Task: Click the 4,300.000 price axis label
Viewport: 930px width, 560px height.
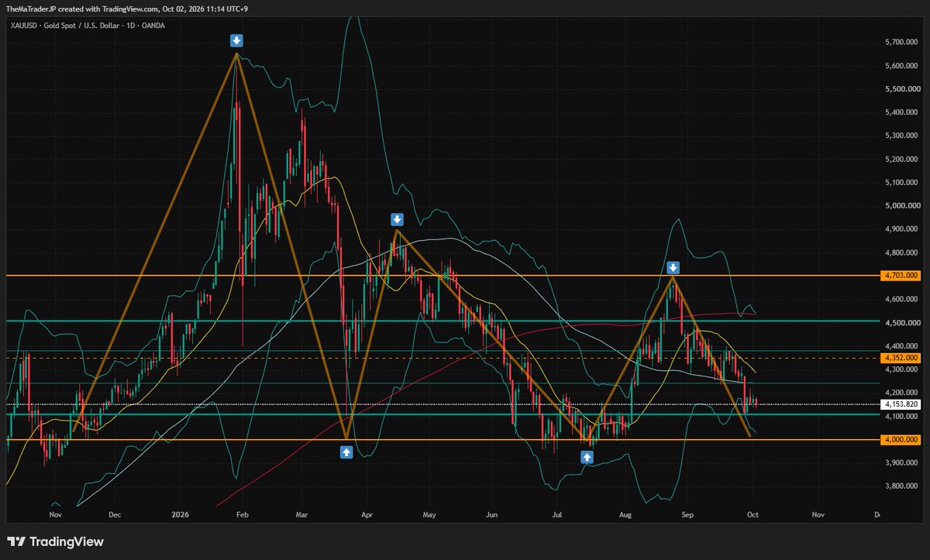Action: coord(901,369)
